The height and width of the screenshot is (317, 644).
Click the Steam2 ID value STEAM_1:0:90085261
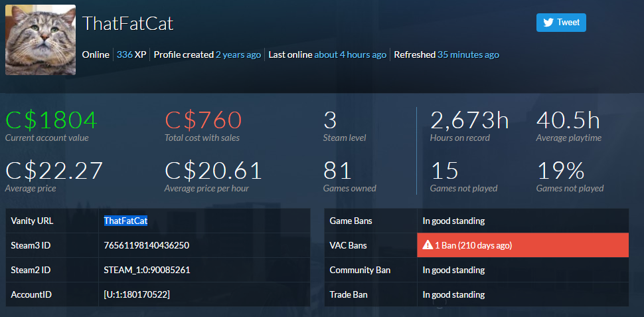[147, 270]
